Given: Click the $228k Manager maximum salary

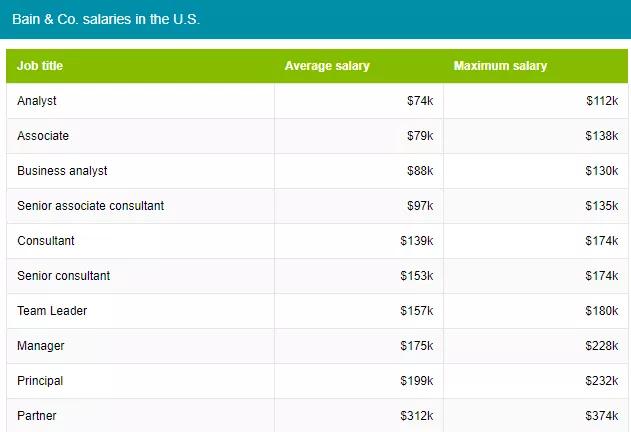Looking at the screenshot, I should point(602,346).
